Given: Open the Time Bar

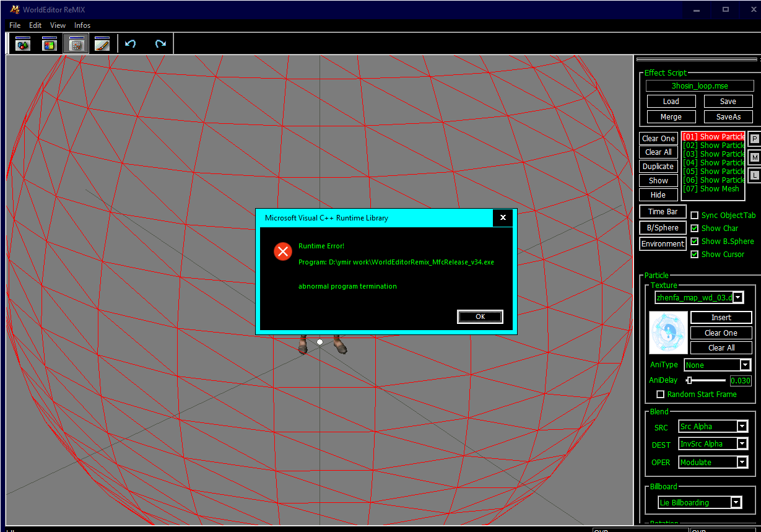Looking at the screenshot, I should tap(663, 212).
